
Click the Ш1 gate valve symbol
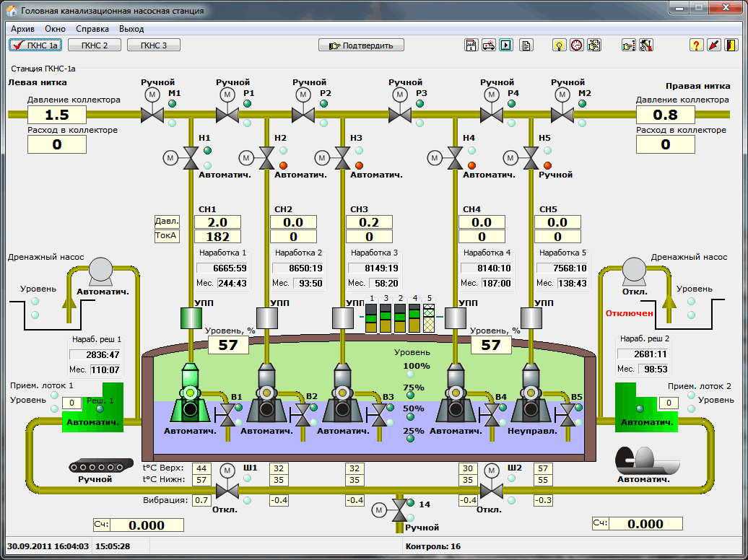click(227, 490)
